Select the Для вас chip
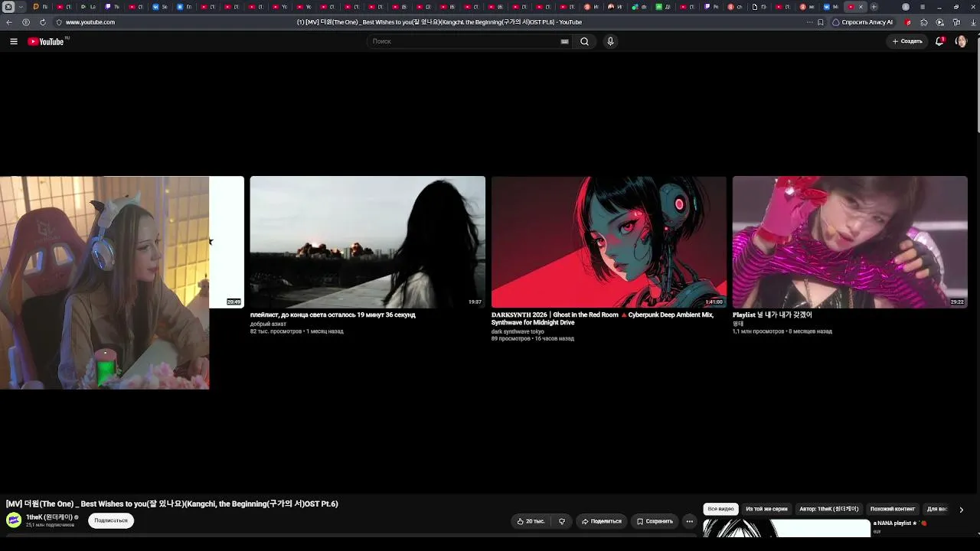 [937, 509]
